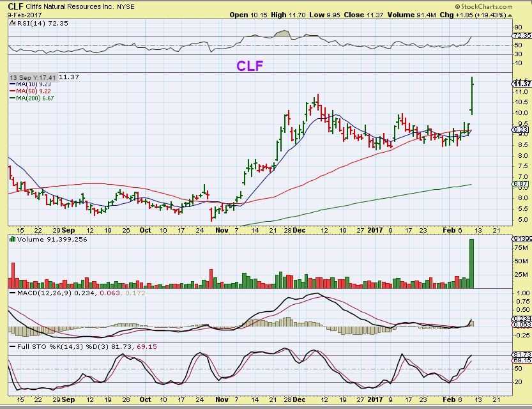Click the RSI(14) 72.35 indicator label
This screenshot has height=409, width=532.
tap(42, 24)
